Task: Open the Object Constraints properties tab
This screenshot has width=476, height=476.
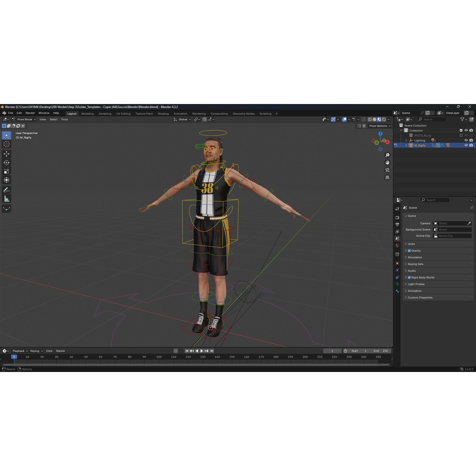Action: tap(397, 277)
